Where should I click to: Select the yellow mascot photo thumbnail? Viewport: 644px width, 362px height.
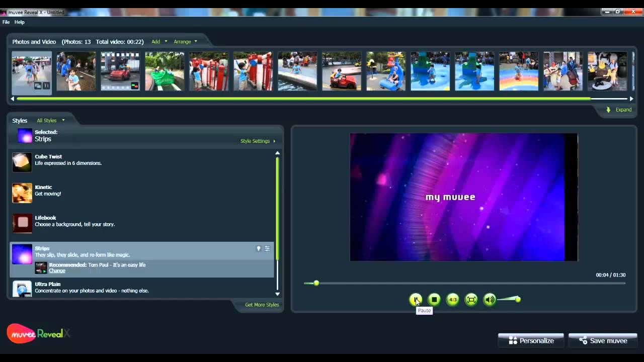[607, 71]
